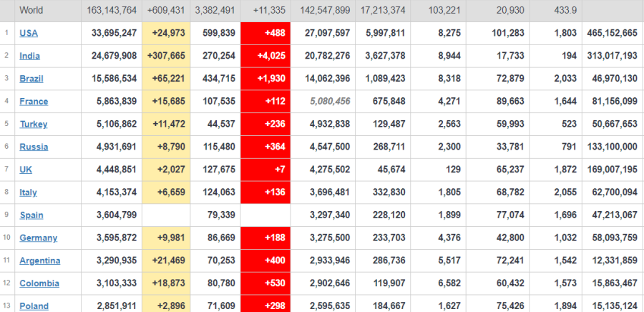Select India total deaths 270,254
Screen dimensions: 644x312
coord(219,56)
